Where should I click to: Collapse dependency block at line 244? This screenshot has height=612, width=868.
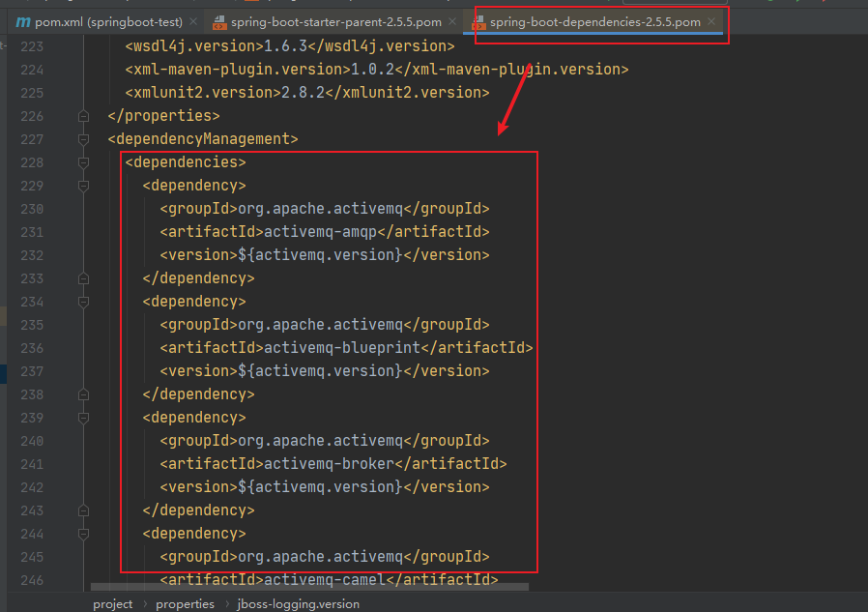coord(83,534)
